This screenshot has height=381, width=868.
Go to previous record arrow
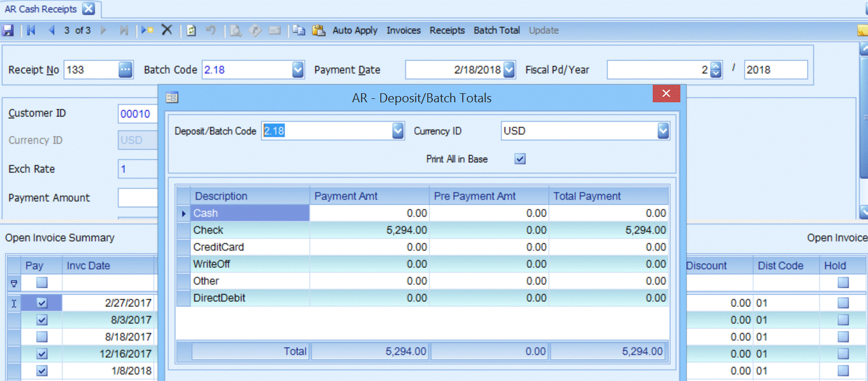coord(51,31)
